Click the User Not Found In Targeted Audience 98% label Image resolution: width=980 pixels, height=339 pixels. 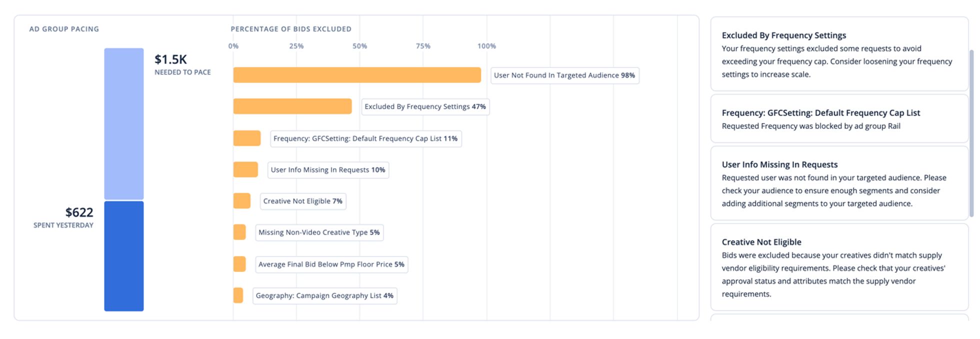coord(564,75)
